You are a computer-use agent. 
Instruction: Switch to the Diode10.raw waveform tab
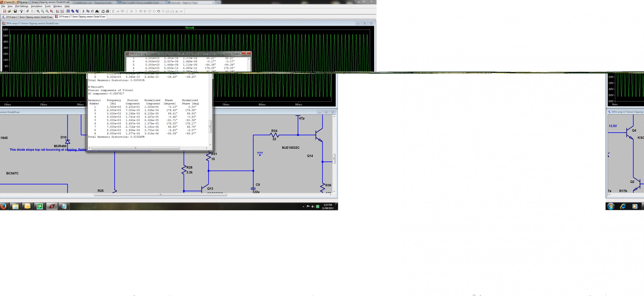pyautogui.click(x=81, y=16)
